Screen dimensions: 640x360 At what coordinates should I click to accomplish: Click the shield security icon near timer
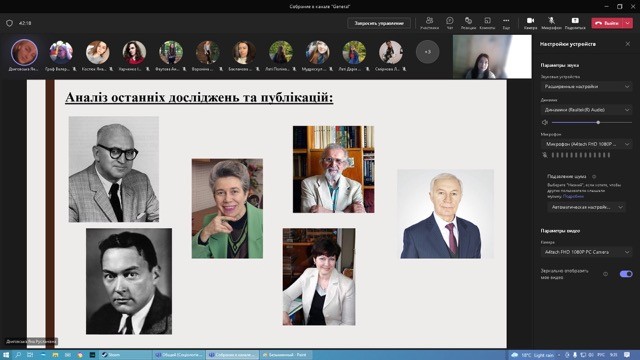click(9, 23)
